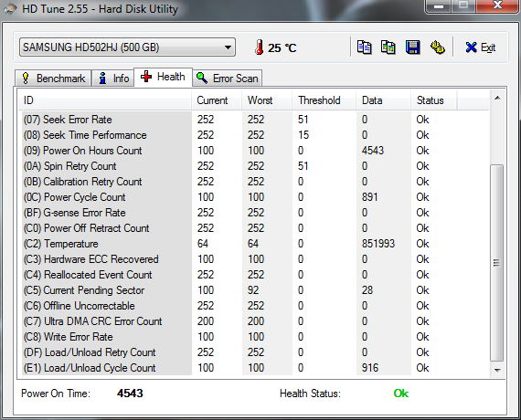Image resolution: width=521 pixels, height=420 pixels.
Task: Click the green Health Status Ok text
Action: (401, 394)
